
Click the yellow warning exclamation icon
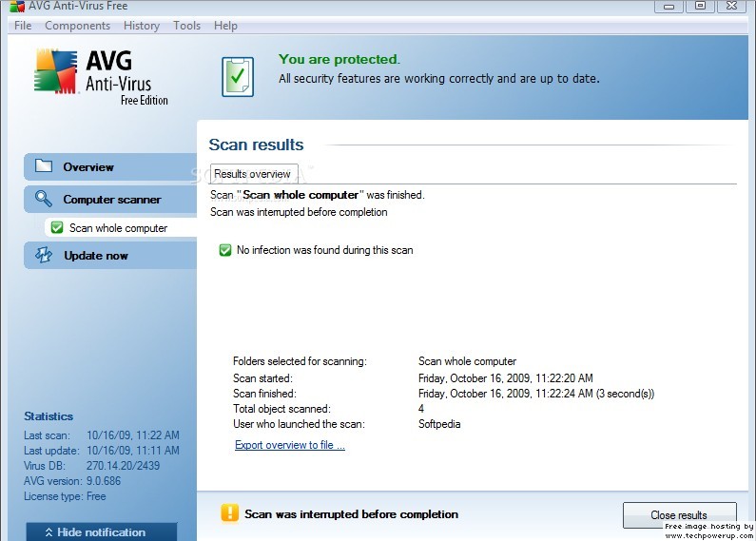pyautogui.click(x=230, y=513)
